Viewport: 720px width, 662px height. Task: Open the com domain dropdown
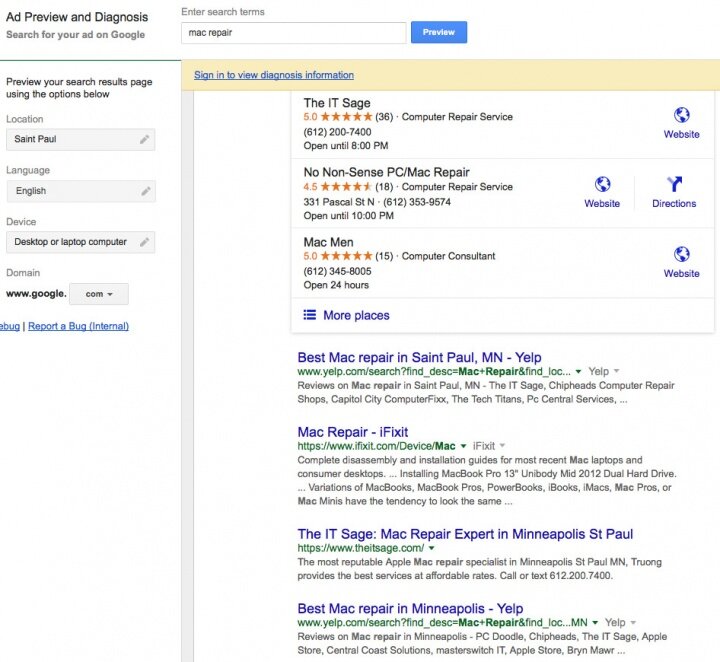99,294
